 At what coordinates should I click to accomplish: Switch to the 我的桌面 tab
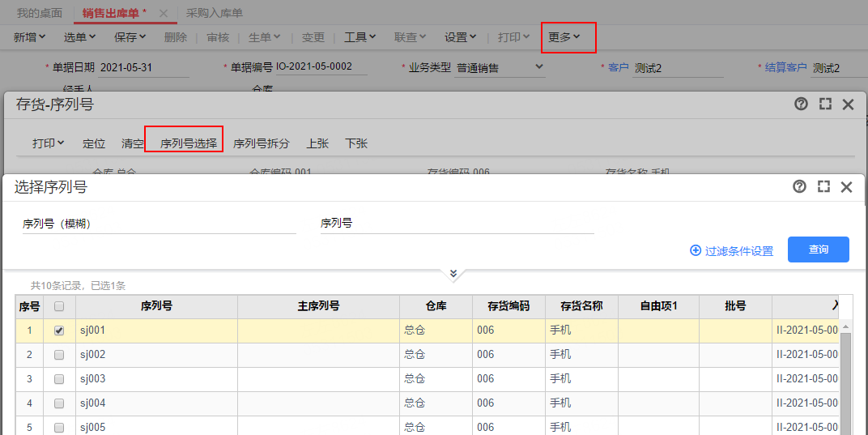[x=40, y=13]
